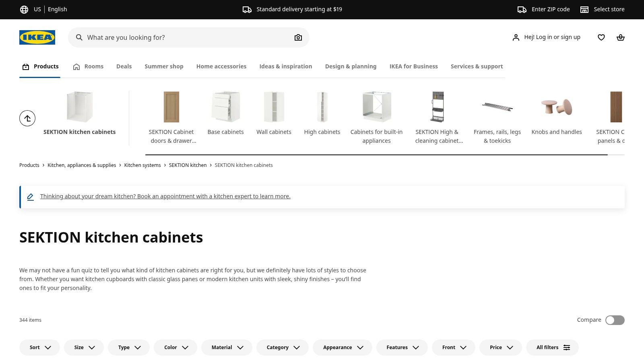
Task: Open Ideas & inspiration tab
Action: pyautogui.click(x=286, y=67)
